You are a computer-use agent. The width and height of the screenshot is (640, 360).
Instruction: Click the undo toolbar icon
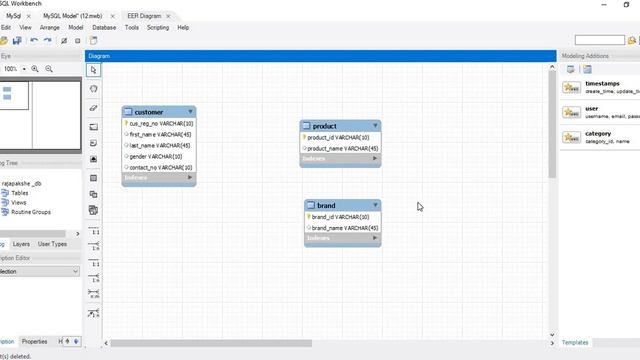(34, 40)
